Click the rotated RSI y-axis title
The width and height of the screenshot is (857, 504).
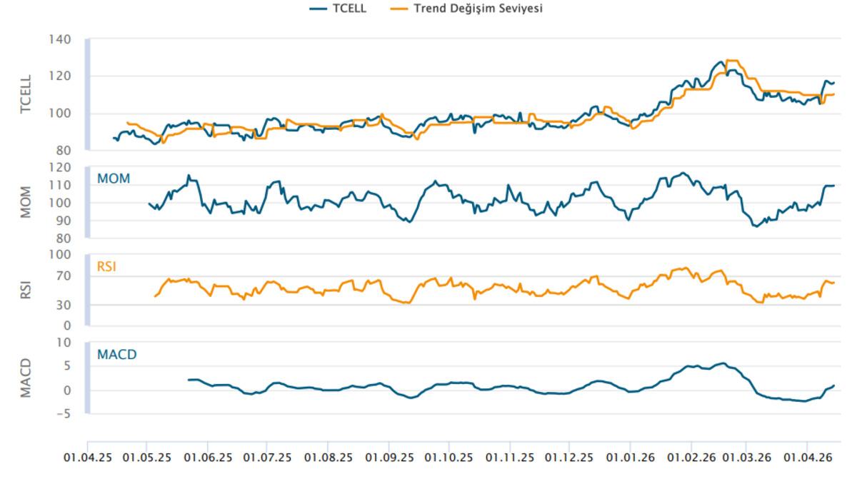click(x=26, y=290)
